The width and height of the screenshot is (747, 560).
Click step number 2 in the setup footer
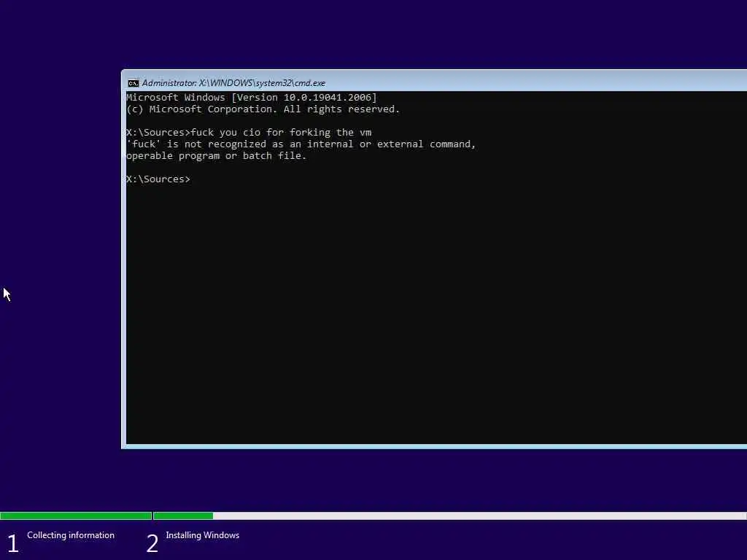click(x=152, y=543)
